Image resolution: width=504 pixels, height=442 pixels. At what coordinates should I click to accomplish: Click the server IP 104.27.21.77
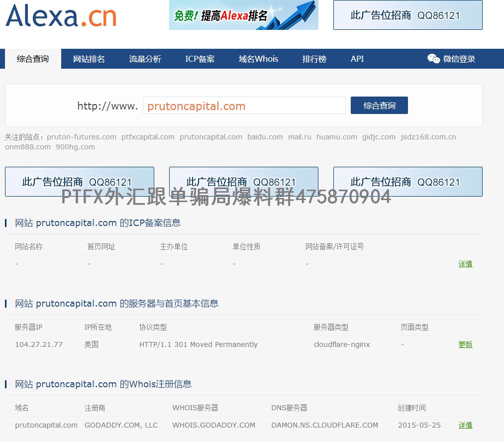39,344
